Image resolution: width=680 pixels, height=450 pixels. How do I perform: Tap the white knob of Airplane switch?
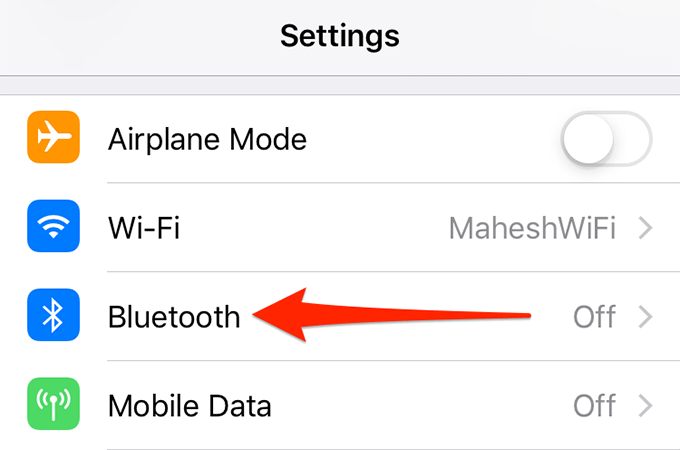(588, 139)
